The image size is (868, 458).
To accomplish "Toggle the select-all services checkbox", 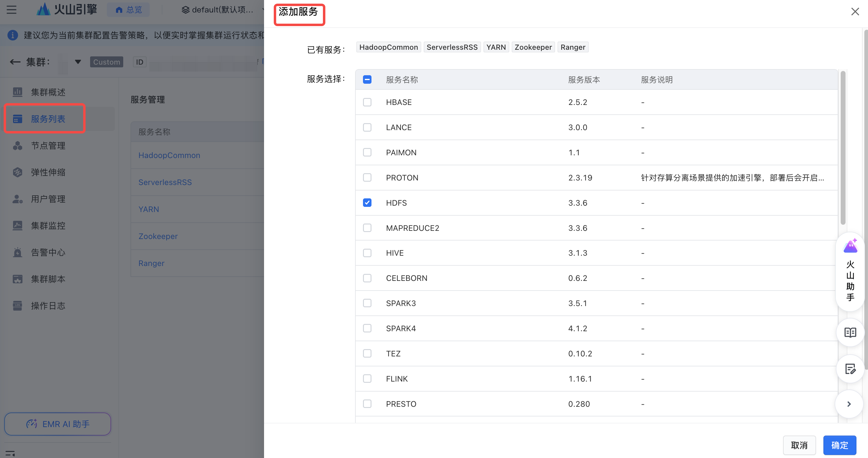I will pos(367,79).
